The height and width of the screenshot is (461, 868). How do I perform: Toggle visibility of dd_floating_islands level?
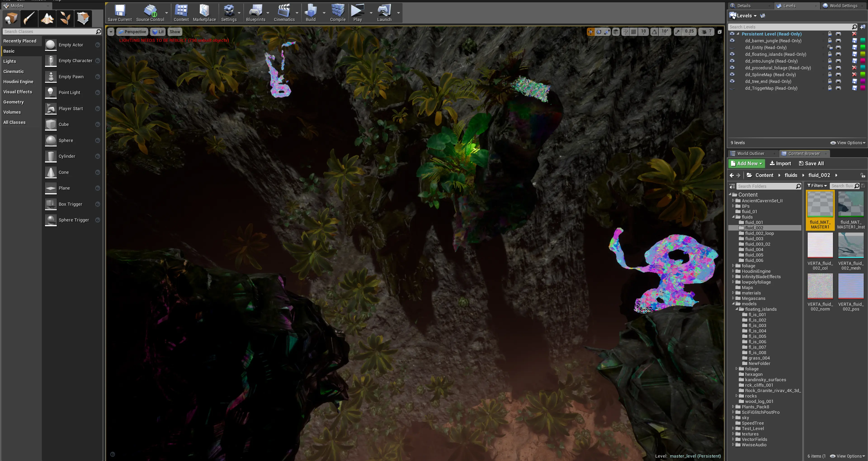tap(732, 54)
